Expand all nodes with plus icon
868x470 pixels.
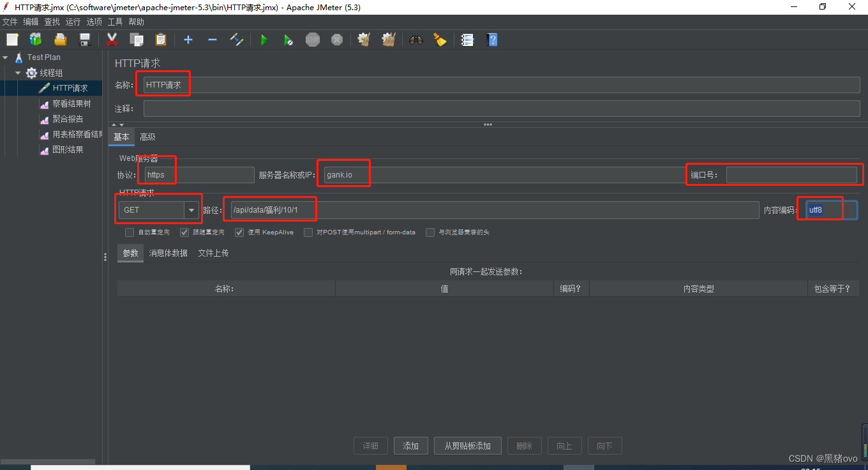[188, 40]
